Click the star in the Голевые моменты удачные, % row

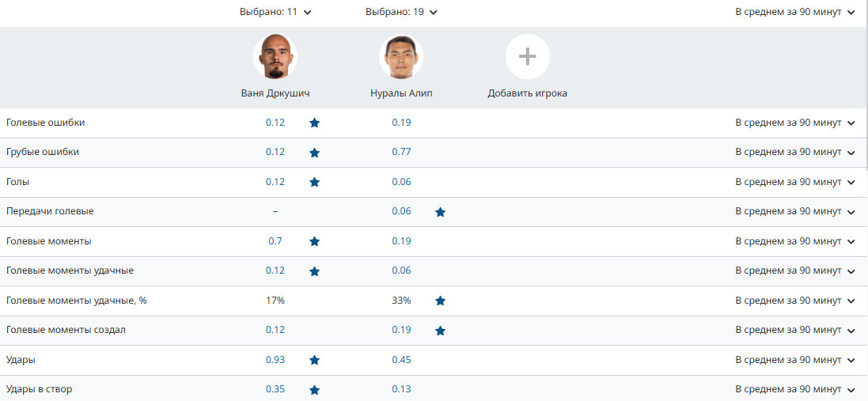pyautogui.click(x=440, y=301)
